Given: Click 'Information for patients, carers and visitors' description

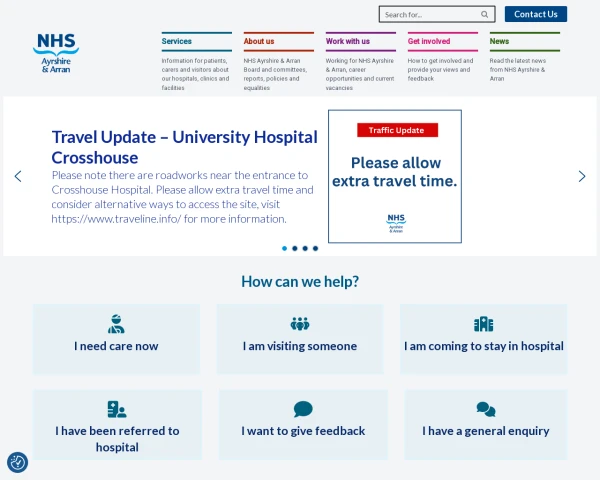Looking at the screenshot, I should 195,74.
